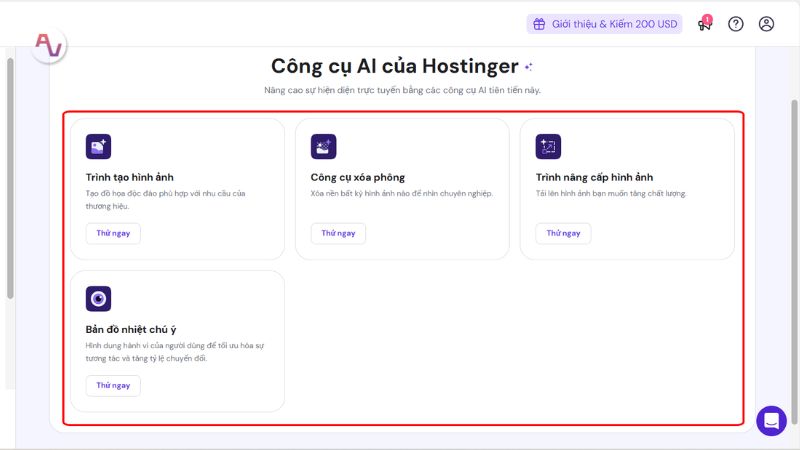This screenshot has width=800, height=450.
Task: Click the Công cụ xóa phông icon
Action: coord(323,146)
